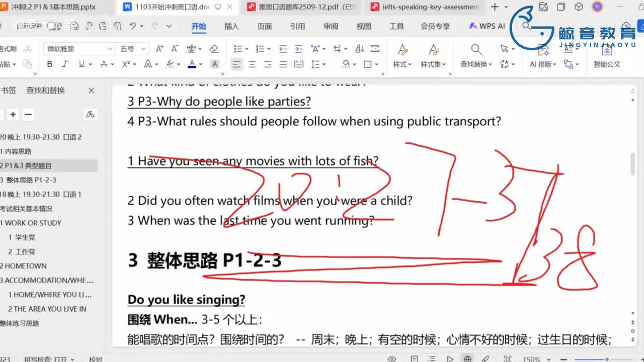Click the undo arrow
The width and height of the screenshot is (644, 362).
(133, 26)
